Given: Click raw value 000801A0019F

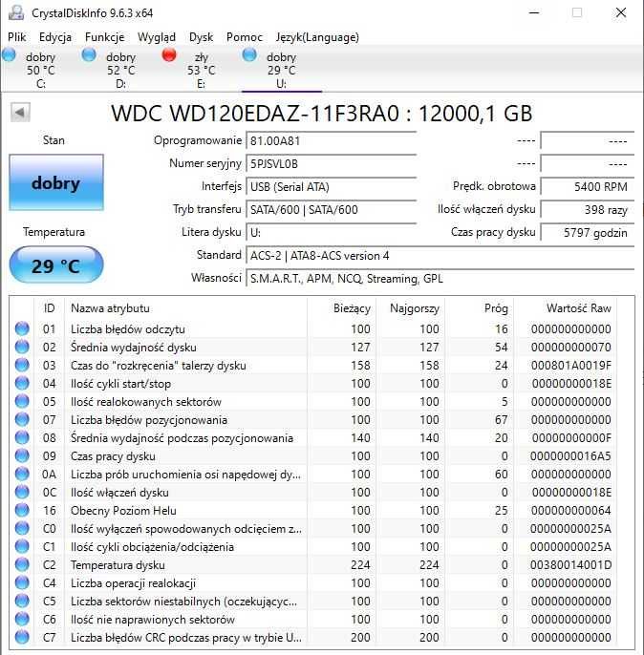Looking at the screenshot, I should click(571, 366).
